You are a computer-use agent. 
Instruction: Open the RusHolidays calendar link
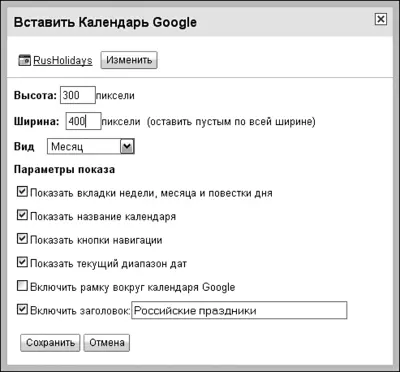(63, 61)
